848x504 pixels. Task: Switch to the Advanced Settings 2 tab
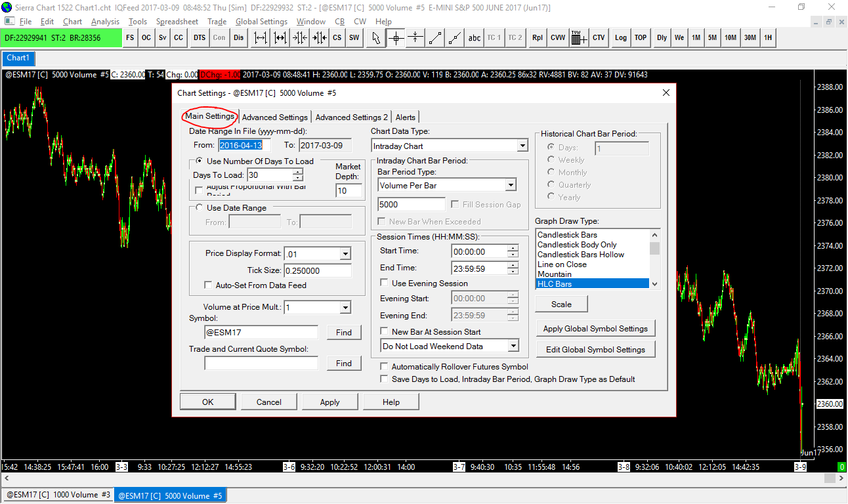(x=351, y=117)
